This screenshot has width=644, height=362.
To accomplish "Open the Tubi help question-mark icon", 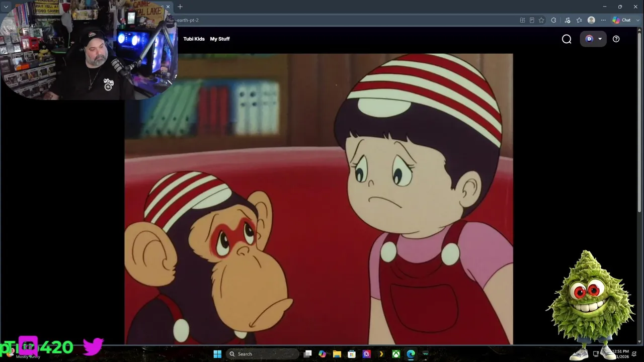I will click(616, 39).
